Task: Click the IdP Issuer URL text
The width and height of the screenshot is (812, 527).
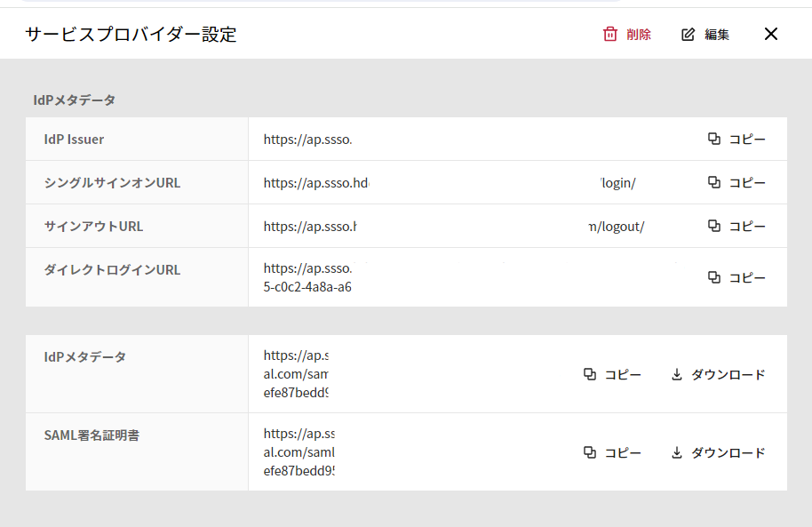Action: (x=308, y=140)
